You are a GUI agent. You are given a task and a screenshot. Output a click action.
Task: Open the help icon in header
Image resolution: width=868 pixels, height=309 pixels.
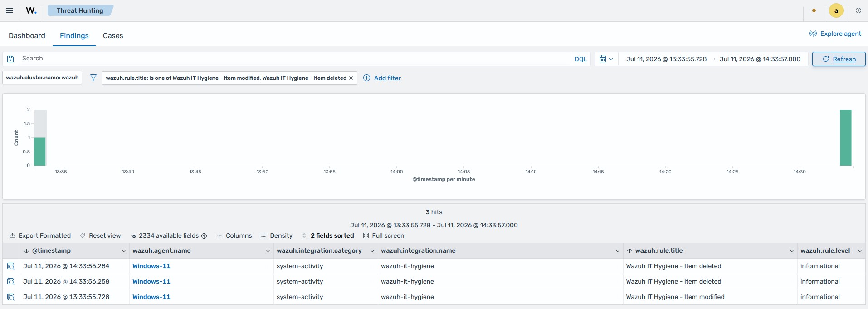tap(858, 10)
